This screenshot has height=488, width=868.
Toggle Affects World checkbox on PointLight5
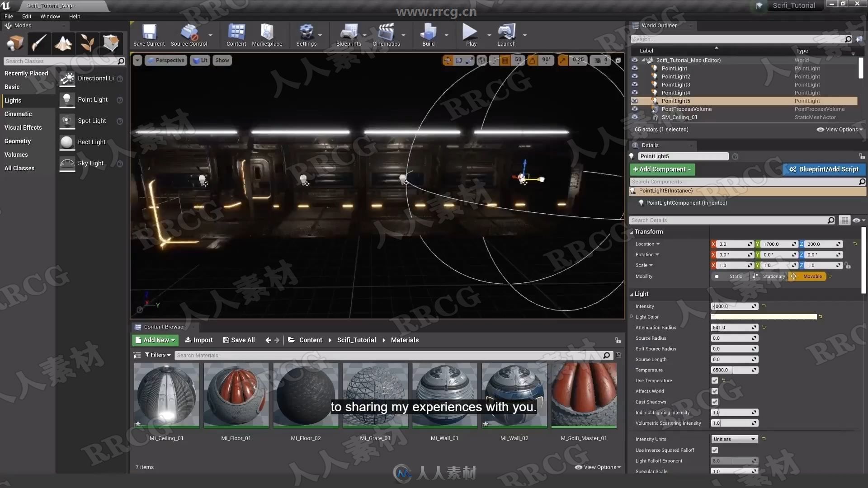pos(715,391)
